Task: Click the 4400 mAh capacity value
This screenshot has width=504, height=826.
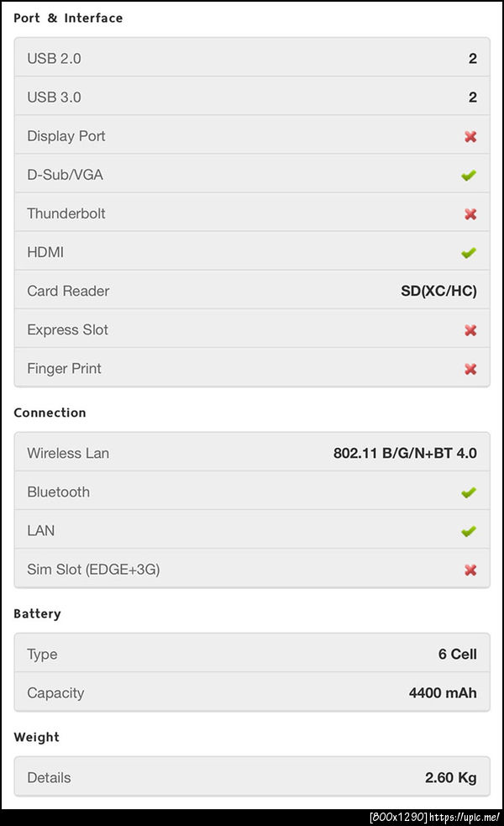Action: pos(443,693)
